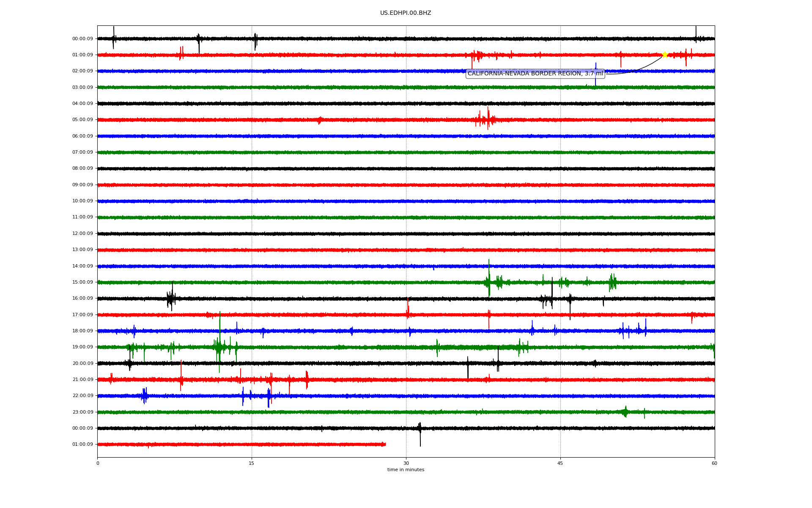This screenshot has height=508, width=812.
Task: Click the 11:00:09 trace label
Action: click(82, 217)
